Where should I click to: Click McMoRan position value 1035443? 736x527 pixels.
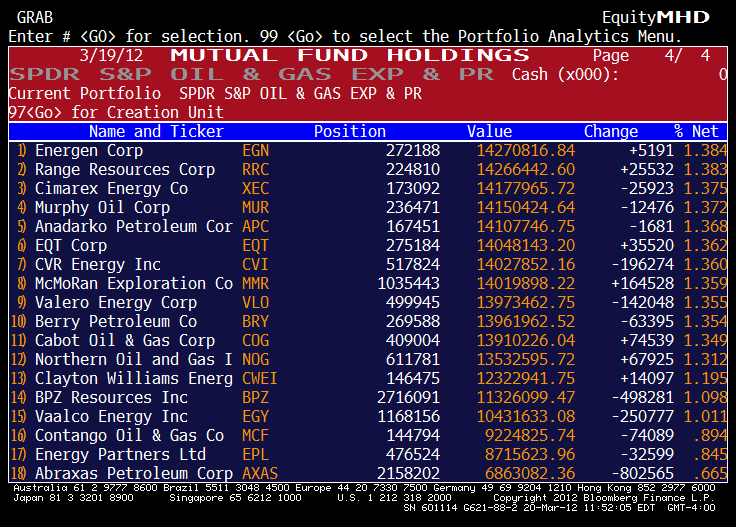point(409,283)
